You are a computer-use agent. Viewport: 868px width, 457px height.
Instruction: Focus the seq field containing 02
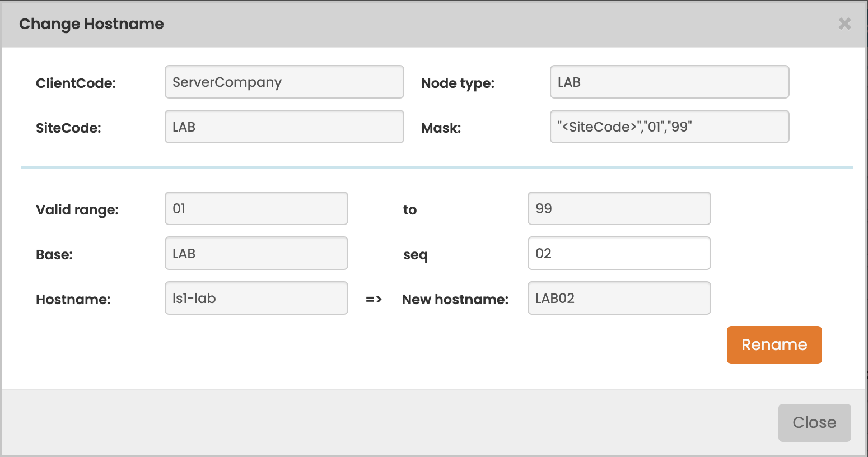tap(619, 254)
